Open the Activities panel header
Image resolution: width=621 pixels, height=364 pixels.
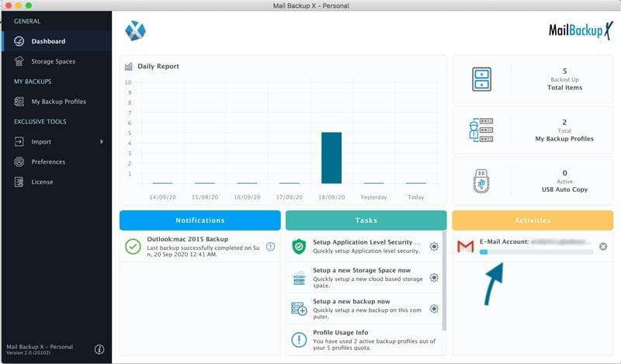533,220
